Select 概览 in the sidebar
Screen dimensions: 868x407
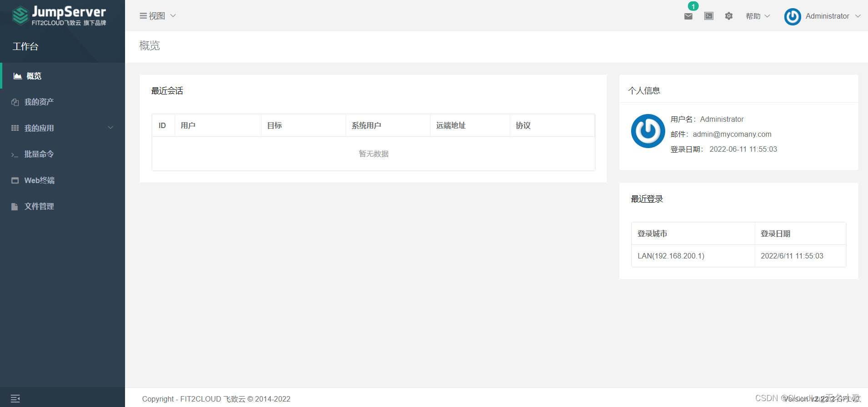(x=63, y=76)
